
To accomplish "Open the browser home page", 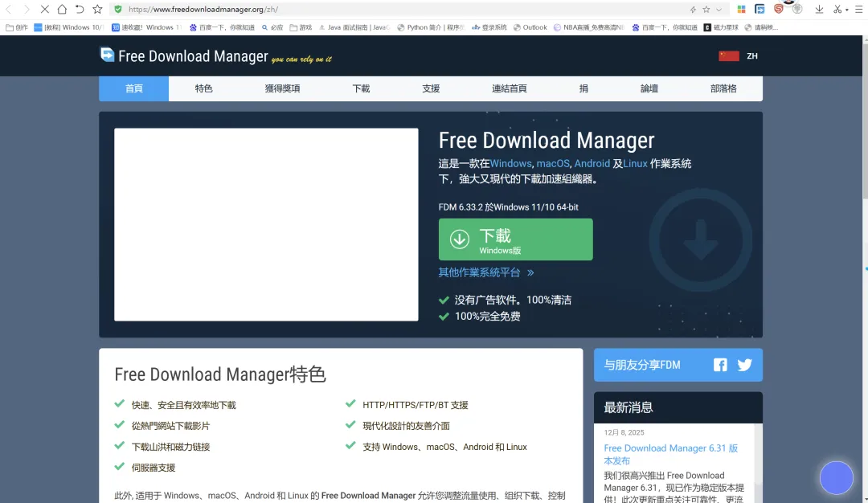I will (62, 9).
